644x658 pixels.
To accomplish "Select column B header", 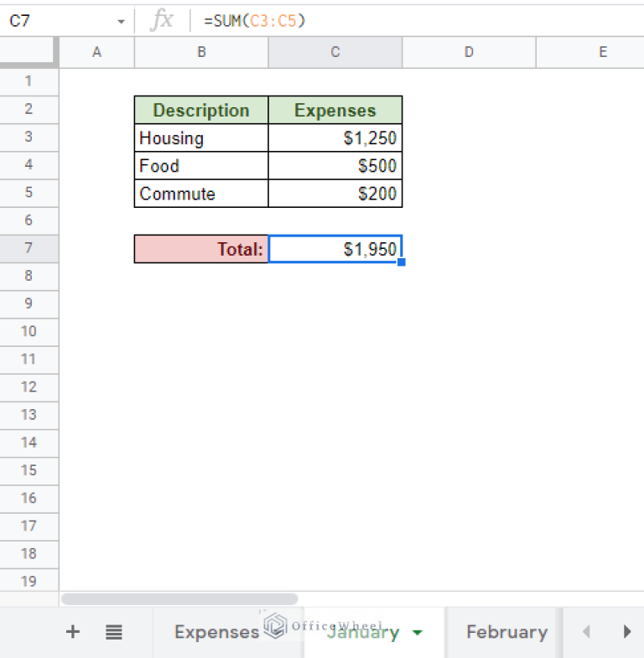I will pyautogui.click(x=201, y=52).
